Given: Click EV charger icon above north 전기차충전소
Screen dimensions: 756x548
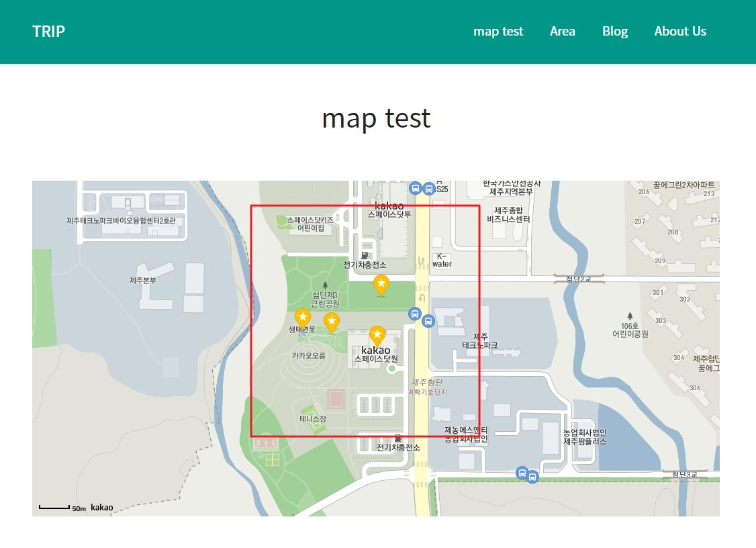Looking at the screenshot, I should (x=365, y=255).
